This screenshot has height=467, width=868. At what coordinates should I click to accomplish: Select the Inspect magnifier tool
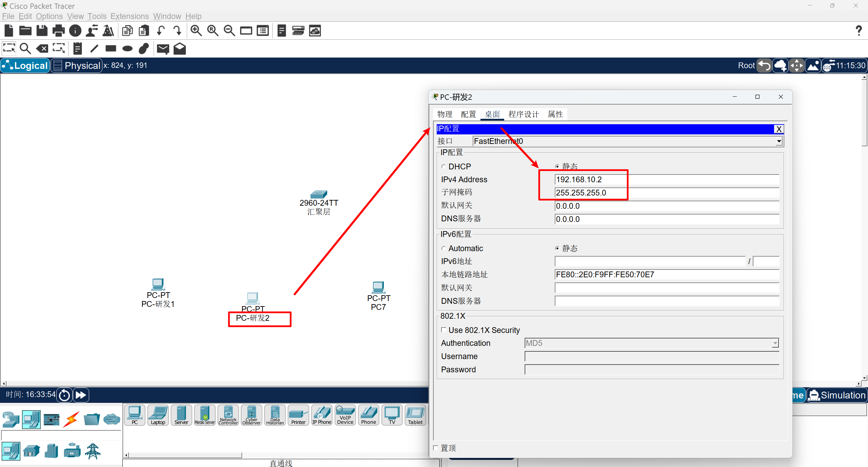click(x=25, y=49)
